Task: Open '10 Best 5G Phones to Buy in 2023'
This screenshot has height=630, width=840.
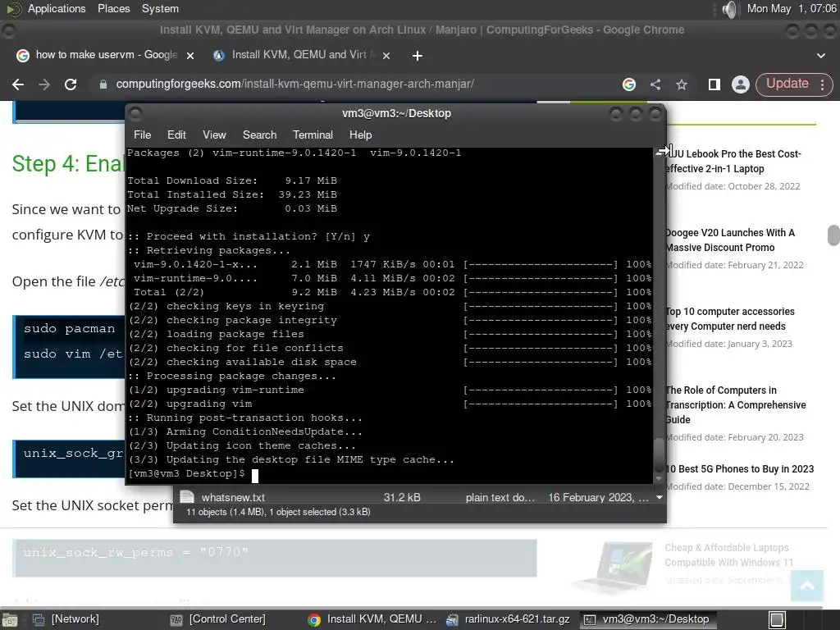Action: (739, 468)
